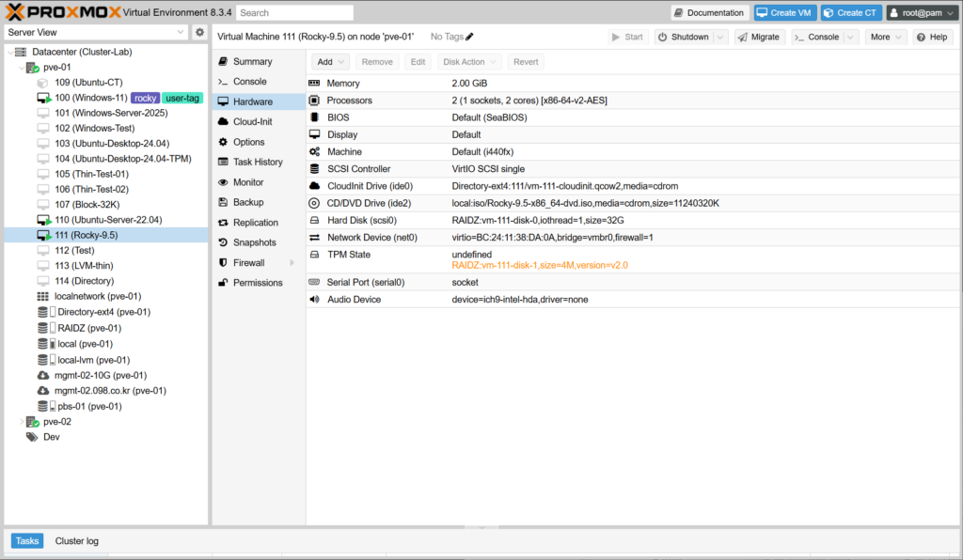Click the Proxmox logo in header
Viewport: 963px width, 560px height.
click(x=66, y=12)
